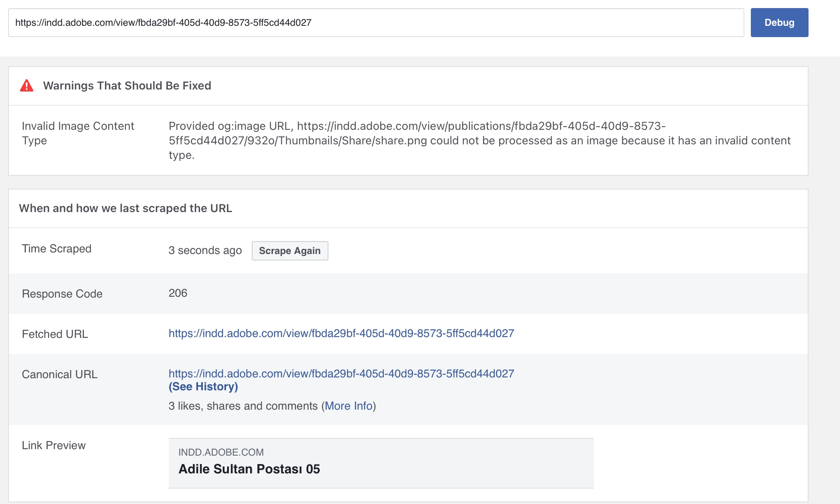Click the Response Code value 206
840x504 pixels.
pyautogui.click(x=178, y=293)
